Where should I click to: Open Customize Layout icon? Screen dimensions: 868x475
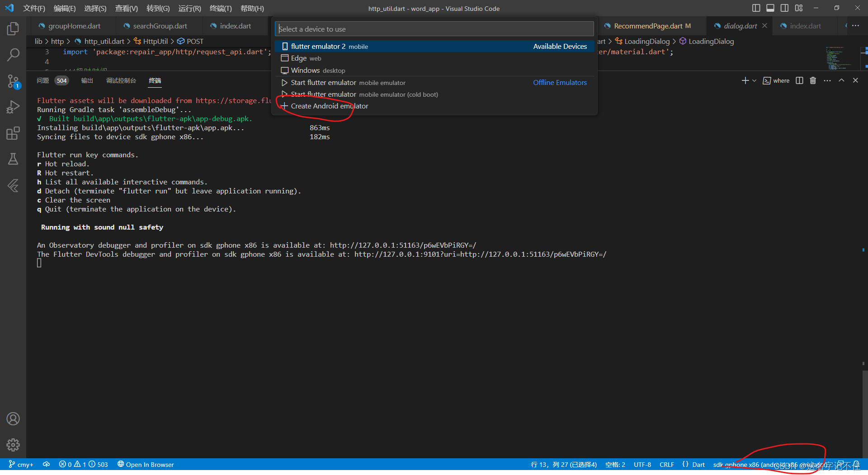coord(799,8)
